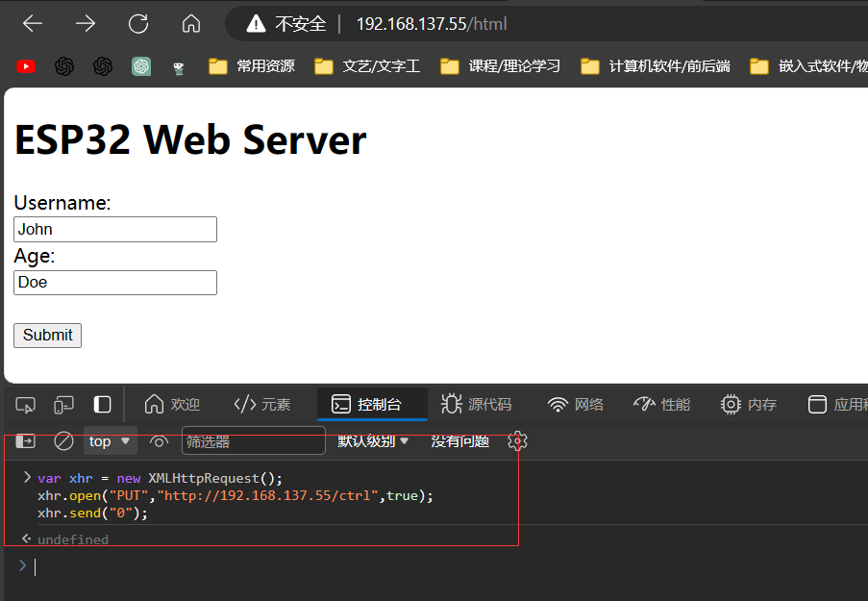Click the inspect element picker icon
This screenshot has width=868, height=601.
tap(26, 405)
